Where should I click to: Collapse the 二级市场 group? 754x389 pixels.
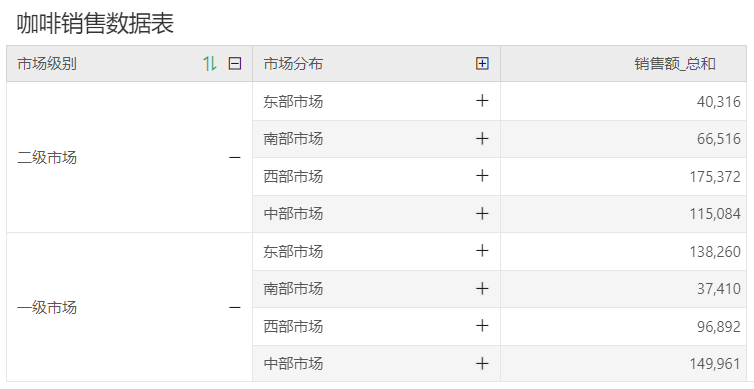coord(235,157)
